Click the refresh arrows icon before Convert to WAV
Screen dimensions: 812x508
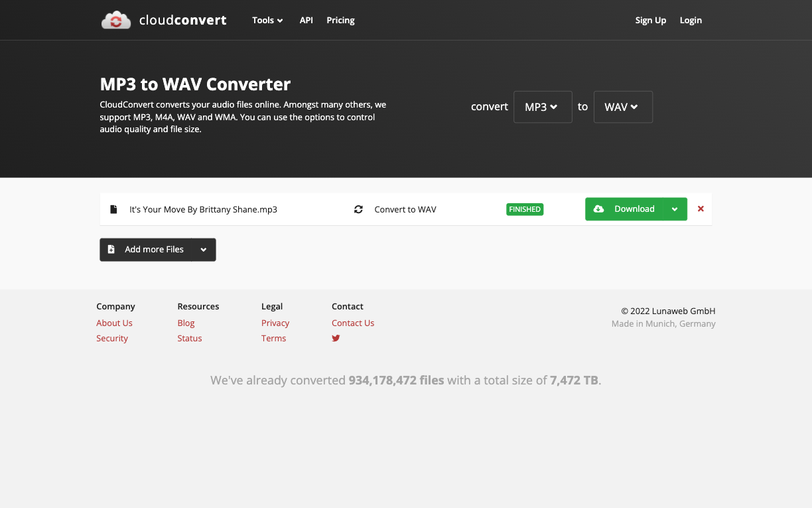(358, 209)
